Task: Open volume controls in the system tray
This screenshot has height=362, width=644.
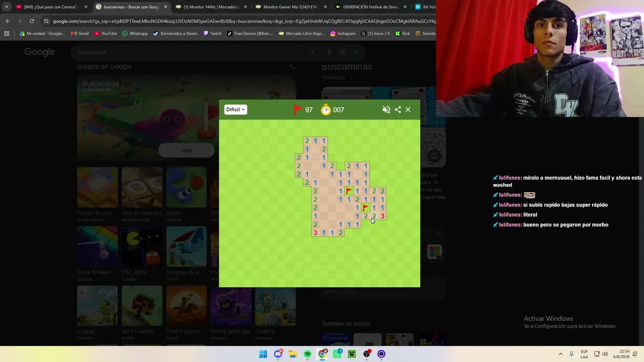Action: (x=605, y=354)
